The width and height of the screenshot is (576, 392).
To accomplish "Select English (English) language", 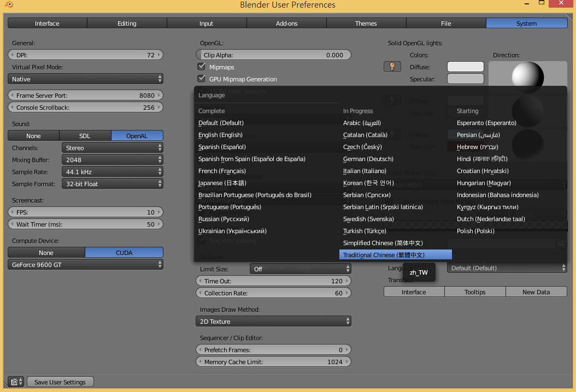I will 267,135.
